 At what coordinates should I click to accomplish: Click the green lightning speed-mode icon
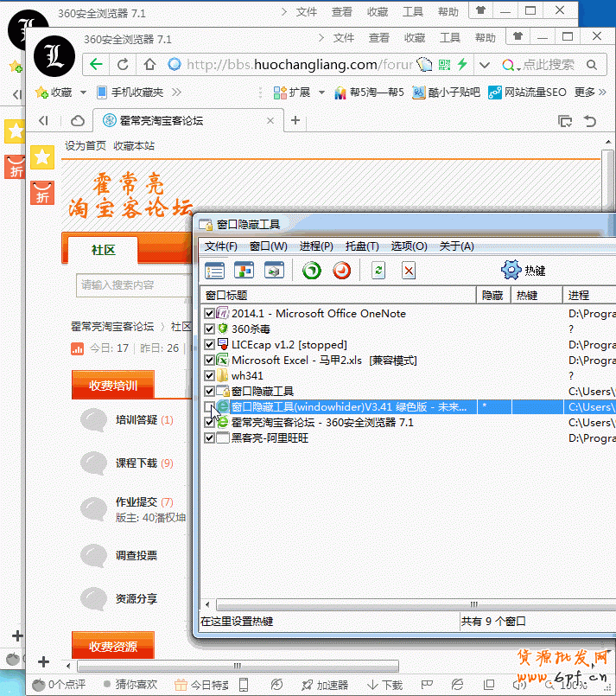[x=462, y=65]
